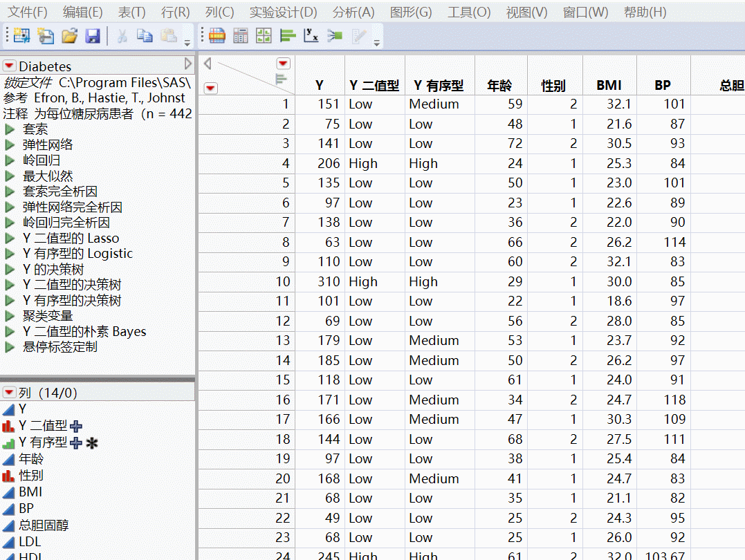Click the Save toolbar icon

[92, 36]
